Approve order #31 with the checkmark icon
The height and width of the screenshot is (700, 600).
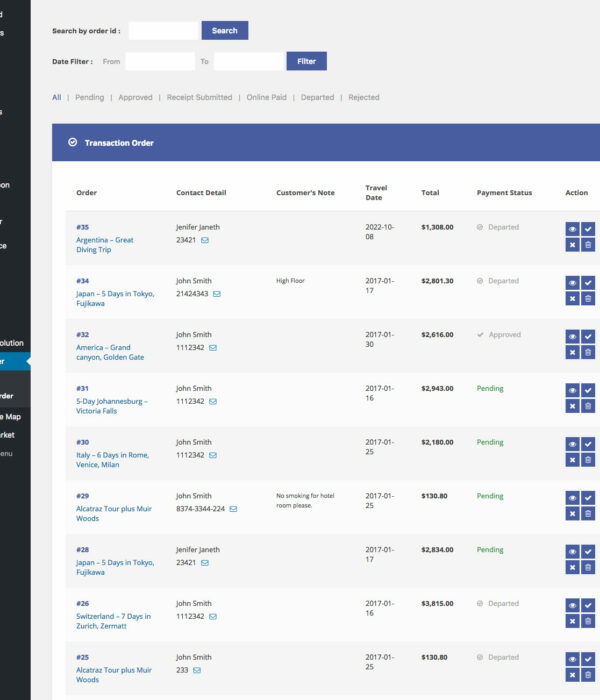point(588,390)
